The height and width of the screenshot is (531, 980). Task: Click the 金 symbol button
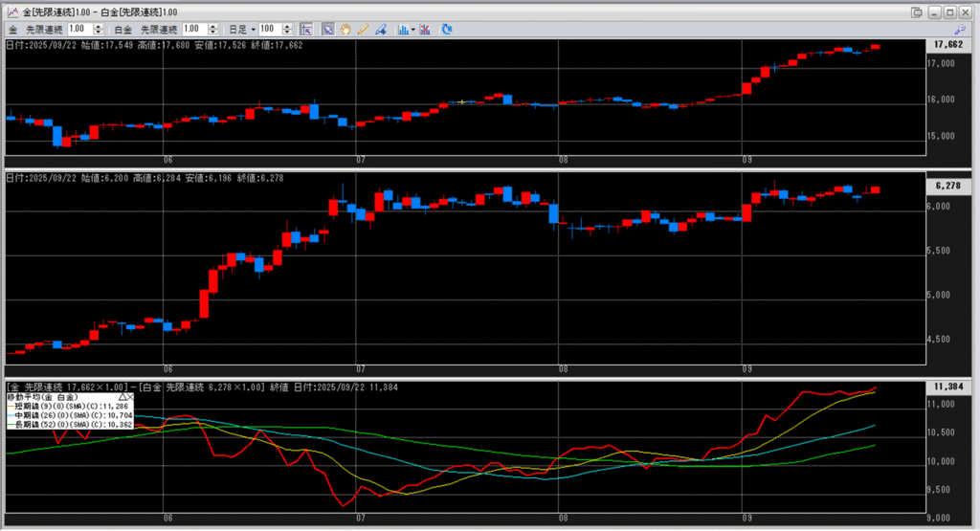12,30
